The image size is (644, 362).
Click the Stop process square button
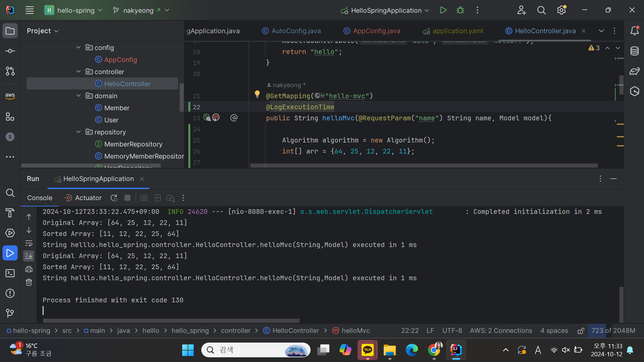[127, 198]
